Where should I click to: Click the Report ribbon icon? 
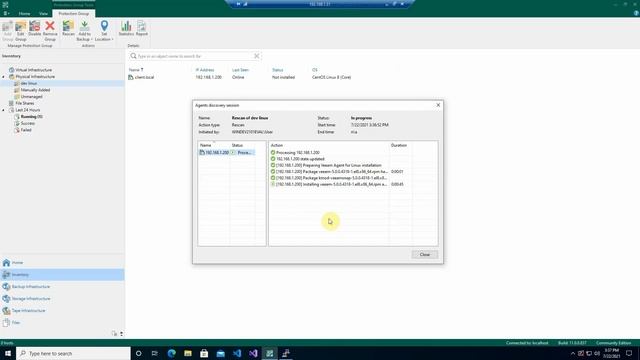click(x=142, y=29)
